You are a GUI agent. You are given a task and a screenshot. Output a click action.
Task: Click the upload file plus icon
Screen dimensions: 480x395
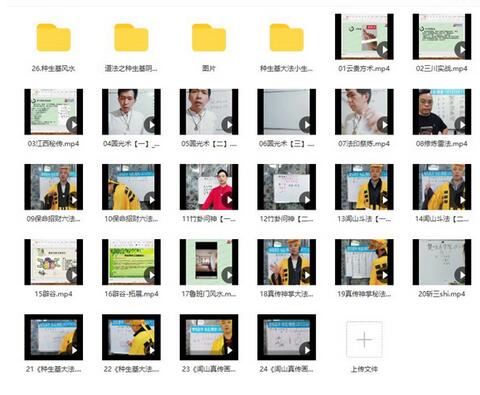364,339
